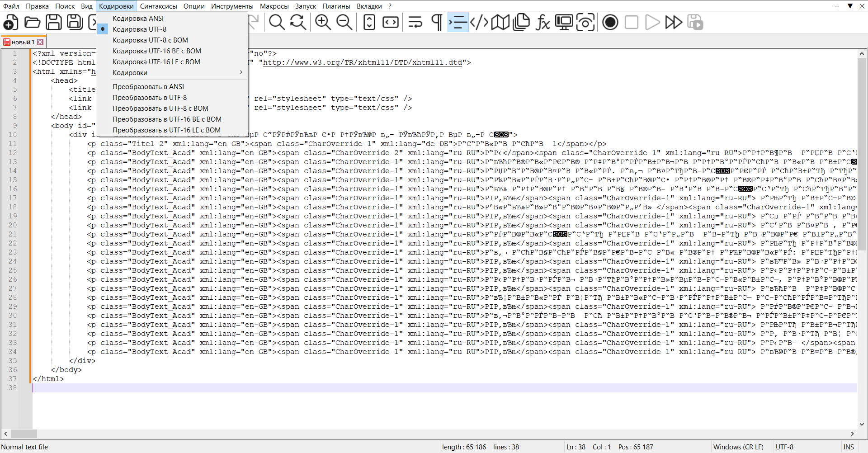Show all characters pilcrow icon
868x453 pixels.
[x=437, y=22]
